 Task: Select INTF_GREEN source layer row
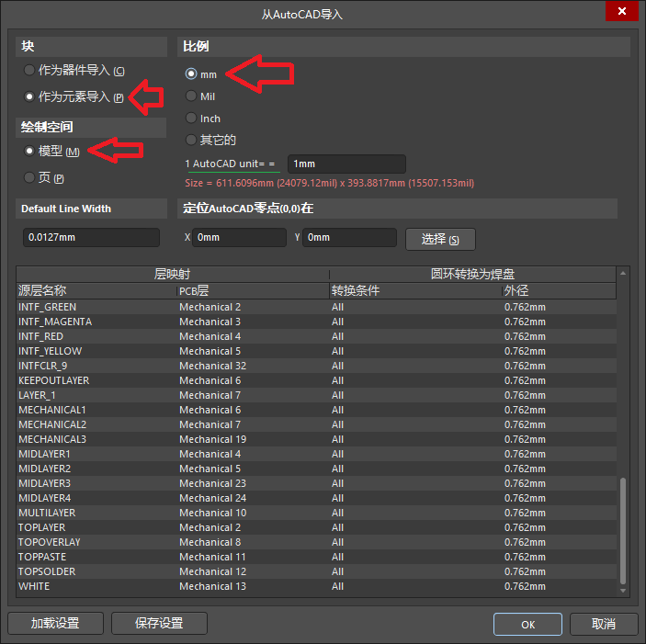point(316,307)
